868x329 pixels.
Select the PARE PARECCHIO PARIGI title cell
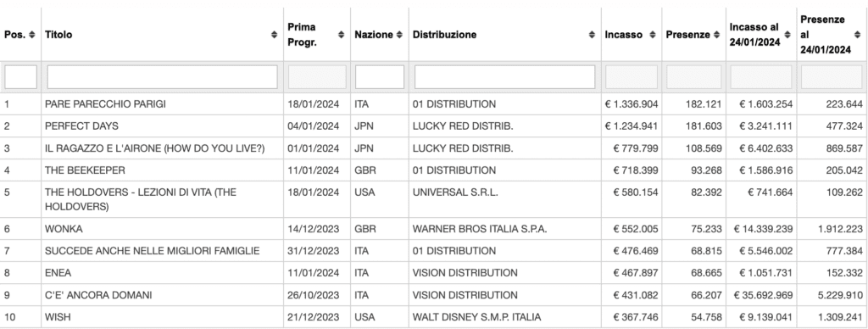[105, 104]
